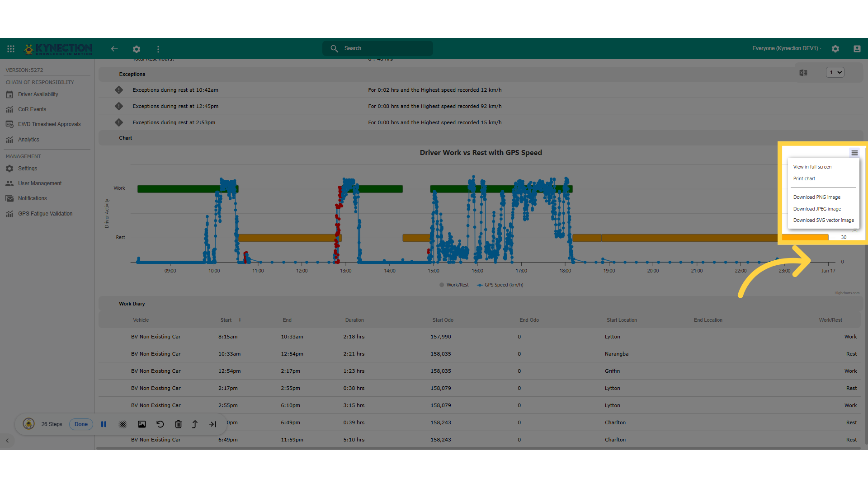This screenshot has width=868, height=488.
Task: Click warning icon for 2:53pm exception
Action: pyautogui.click(x=119, y=122)
